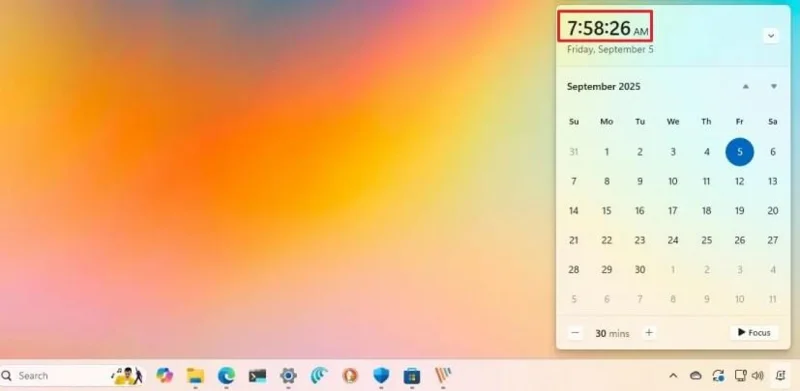
Task: Open the teal swirl app icon on taskbar
Action: tap(319, 376)
